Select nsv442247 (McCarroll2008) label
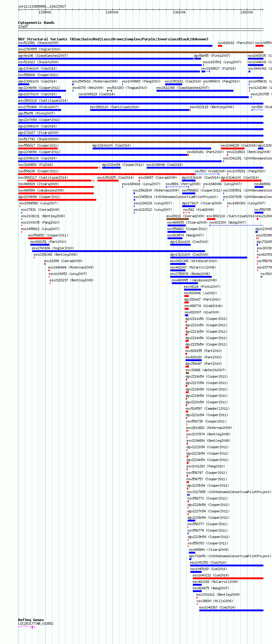The image size is (272, 644). point(193,267)
